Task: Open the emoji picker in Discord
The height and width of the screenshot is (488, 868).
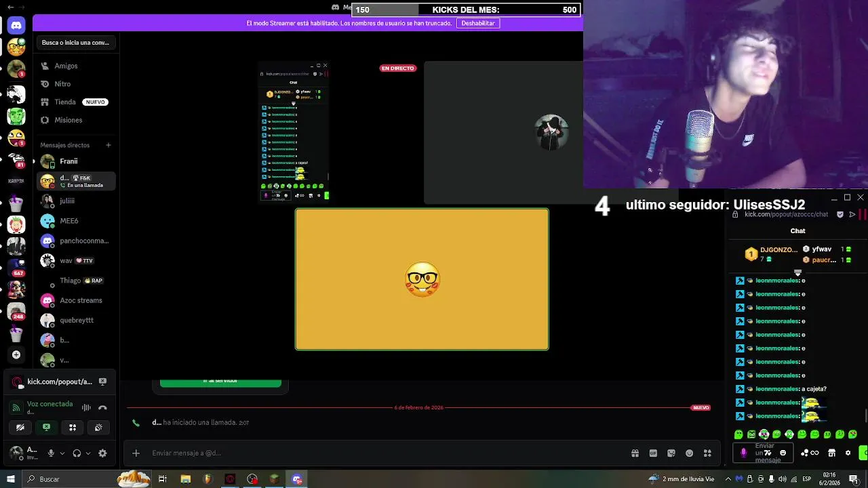Action: pyautogui.click(x=690, y=453)
